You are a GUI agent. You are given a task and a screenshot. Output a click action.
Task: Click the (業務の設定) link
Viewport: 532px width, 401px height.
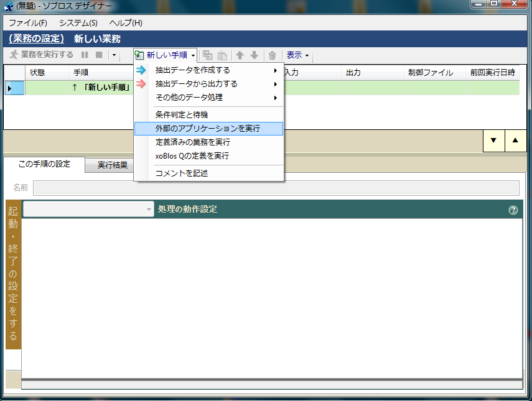coord(36,39)
